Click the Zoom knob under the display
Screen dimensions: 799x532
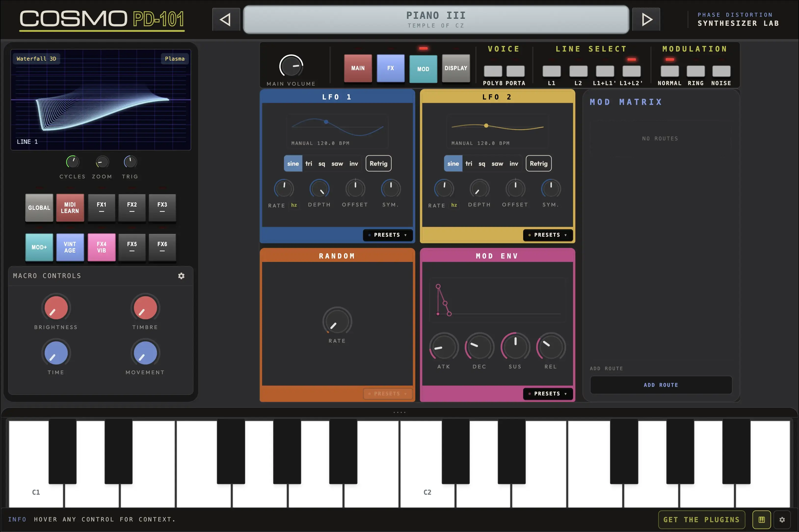pyautogui.click(x=102, y=162)
